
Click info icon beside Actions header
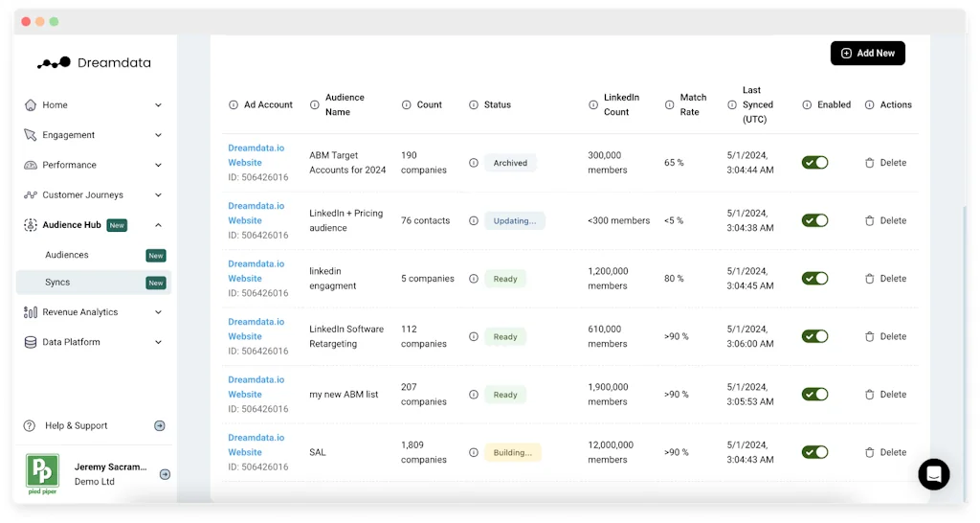pyautogui.click(x=869, y=105)
